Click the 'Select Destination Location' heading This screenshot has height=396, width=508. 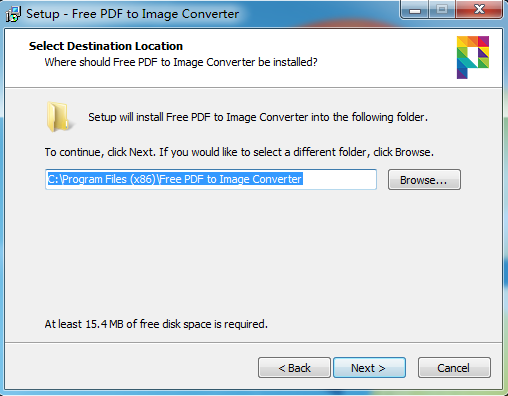[106, 46]
